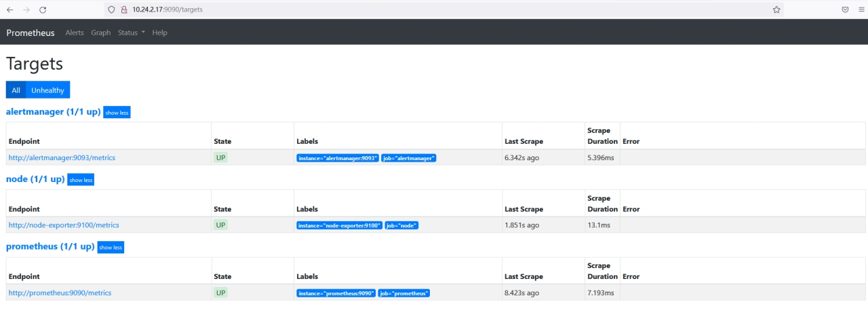Click the job="prometheus" label badge
This screenshot has height=334, width=868.
(404, 293)
